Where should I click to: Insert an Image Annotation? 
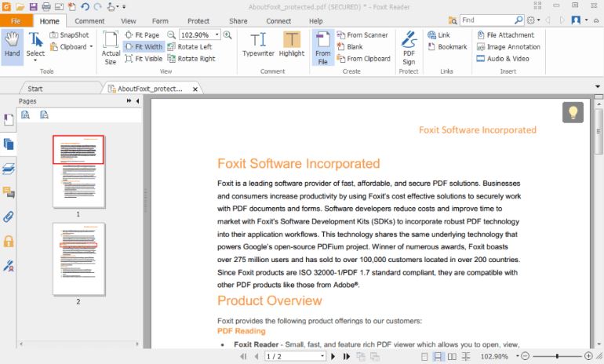coord(508,47)
